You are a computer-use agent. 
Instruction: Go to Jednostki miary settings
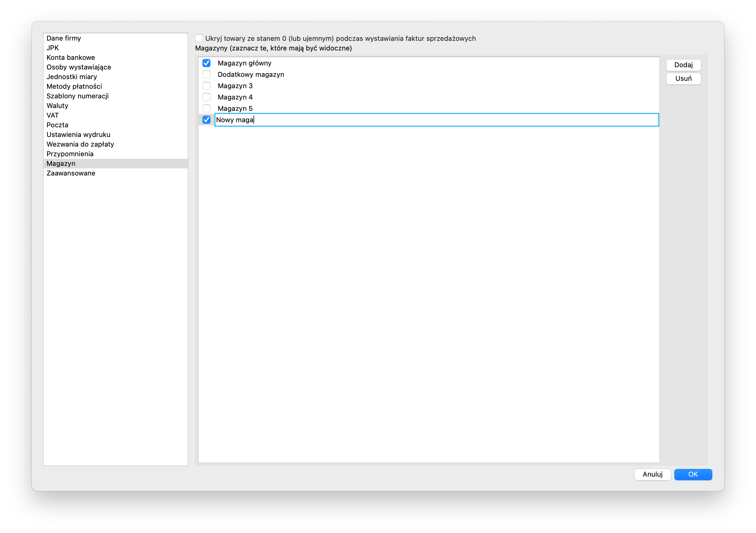(116, 77)
